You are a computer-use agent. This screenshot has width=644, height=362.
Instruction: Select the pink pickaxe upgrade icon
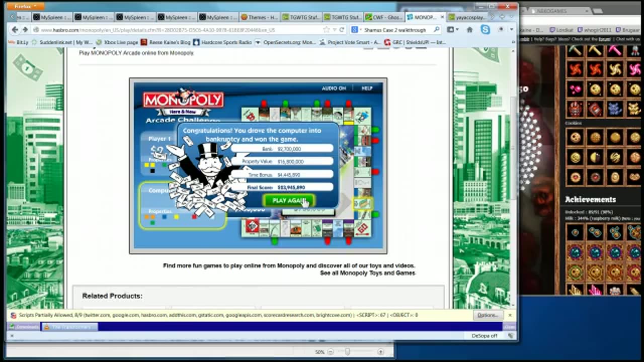(x=615, y=50)
